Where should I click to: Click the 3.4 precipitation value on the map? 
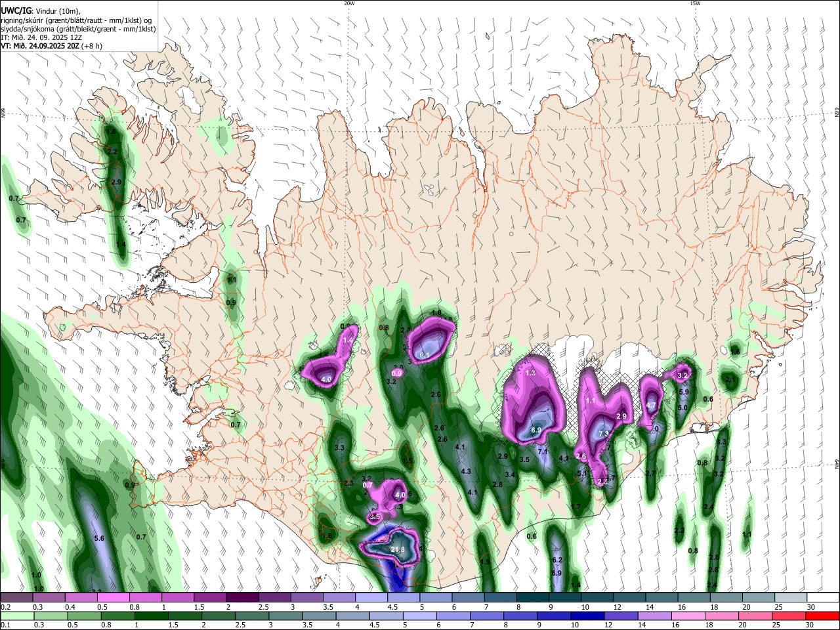point(510,474)
